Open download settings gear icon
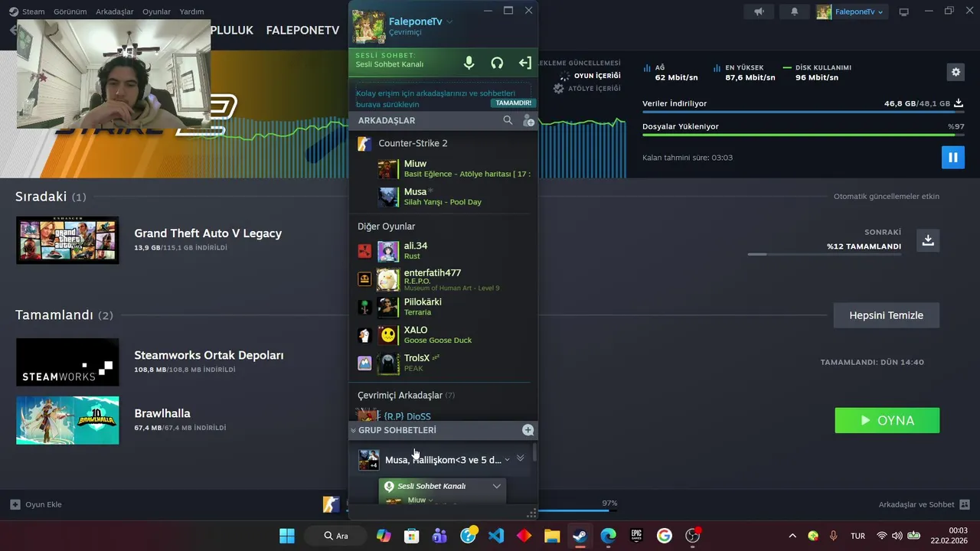The image size is (980, 551). pyautogui.click(x=955, y=72)
